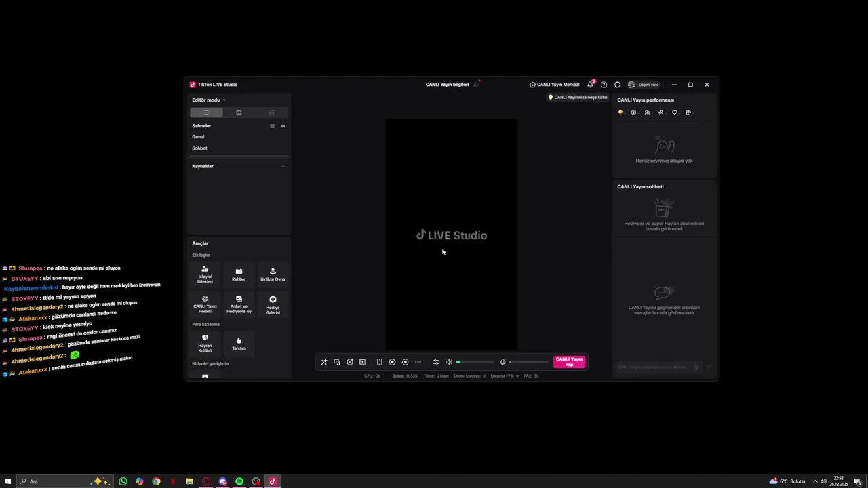
Task: Click the AI assistant toolbar icon
Action: click(350, 362)
